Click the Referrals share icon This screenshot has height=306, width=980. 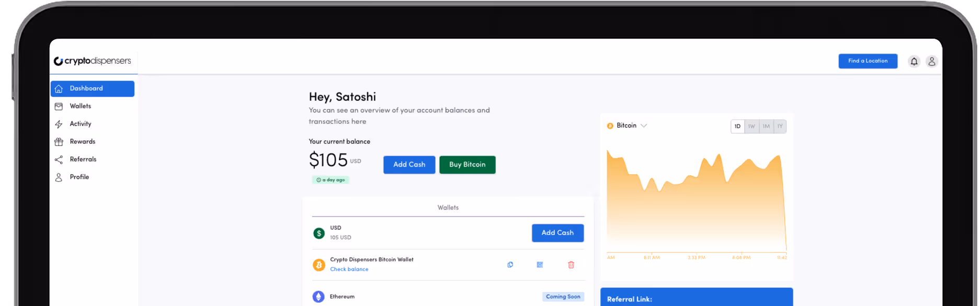59,160
